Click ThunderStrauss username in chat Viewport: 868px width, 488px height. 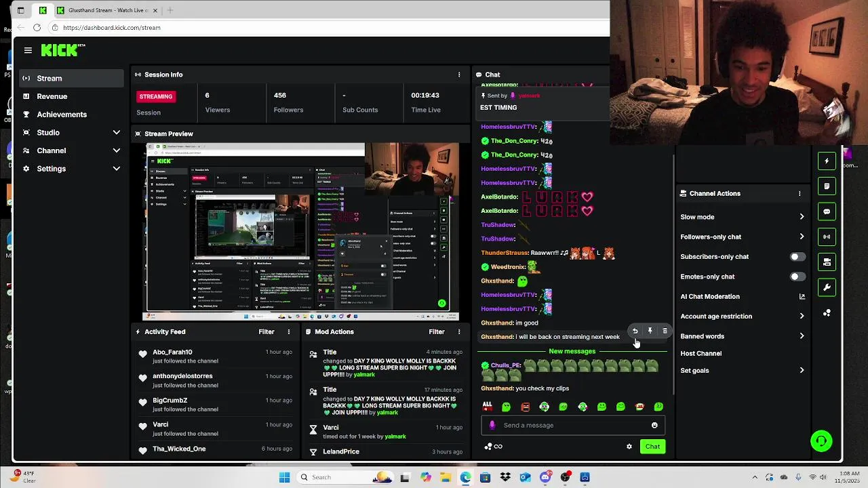[x=504, y=253]
